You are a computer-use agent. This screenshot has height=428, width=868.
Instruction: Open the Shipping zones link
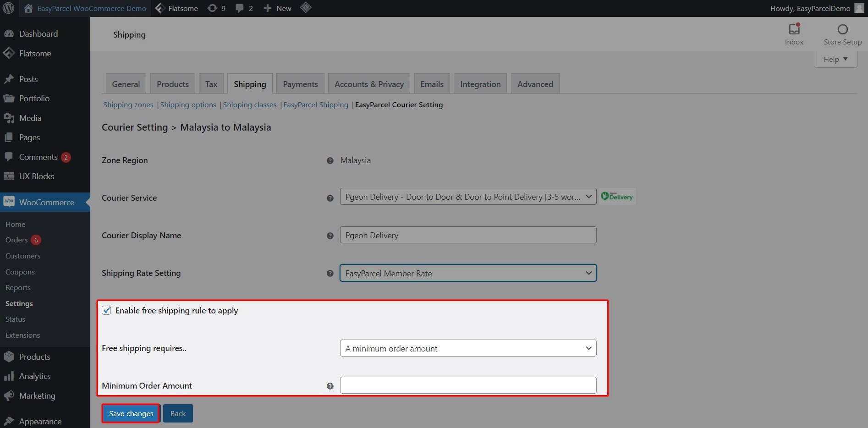coord(128,104)
